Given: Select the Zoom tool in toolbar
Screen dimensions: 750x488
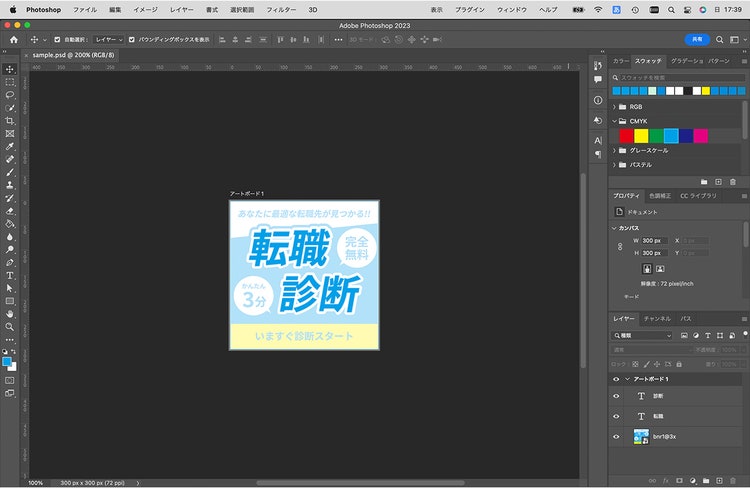Looking at the screenshot, I should [10, 327].
